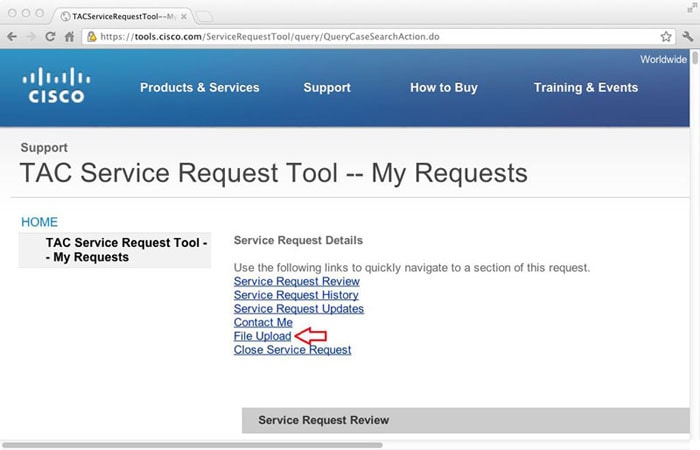Screen dimensions: 700x450
Task: Click the Service Request Details heading
Action: pyautogui.click(x=298, y=241)
